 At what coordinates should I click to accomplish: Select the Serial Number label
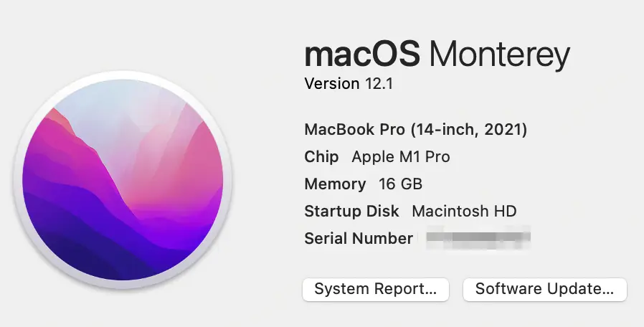point(359,238)
